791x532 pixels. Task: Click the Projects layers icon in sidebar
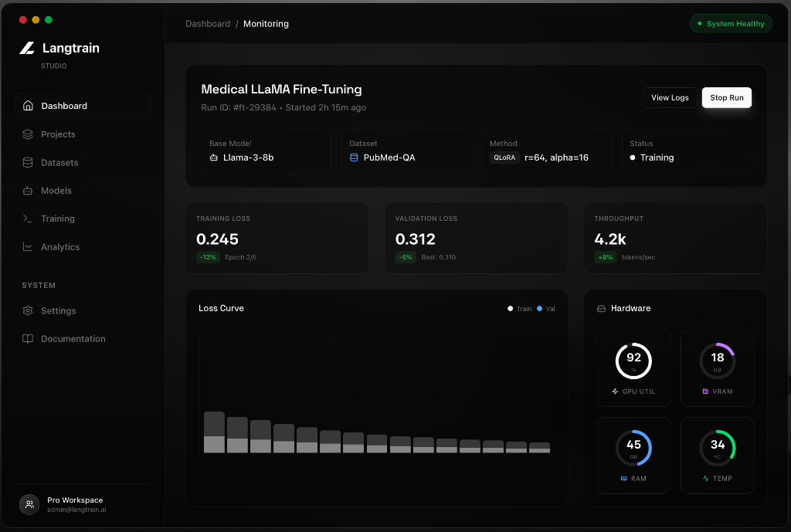(x=28, y=134)
